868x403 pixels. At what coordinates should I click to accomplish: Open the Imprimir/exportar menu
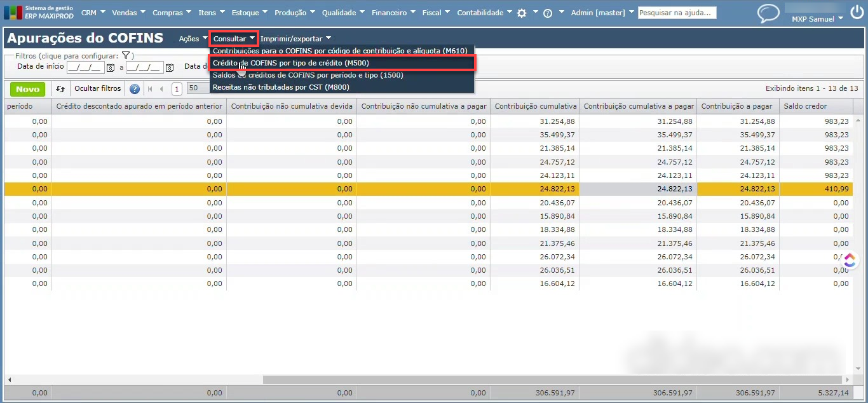click(295, 39)
